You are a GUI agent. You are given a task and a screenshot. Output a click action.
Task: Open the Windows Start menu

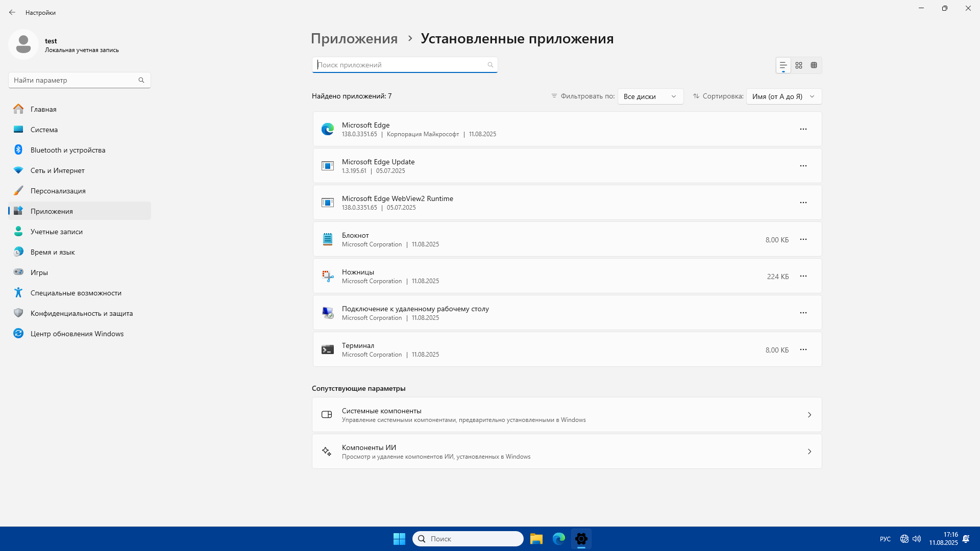[399, 539]
